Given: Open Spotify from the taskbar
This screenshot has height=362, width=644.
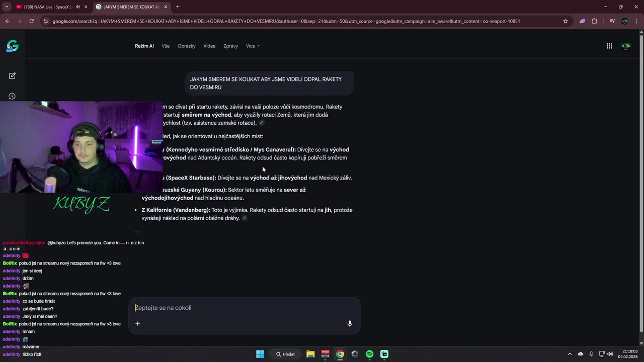Looking at the screenshot, I should [369, 354].
